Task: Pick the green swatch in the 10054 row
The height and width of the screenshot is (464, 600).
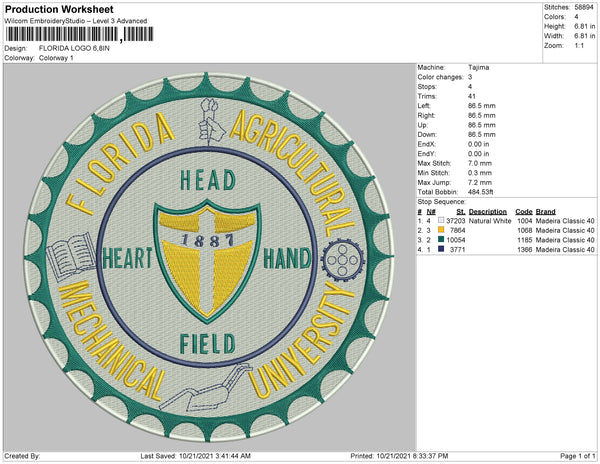Action: pos(441,240)
